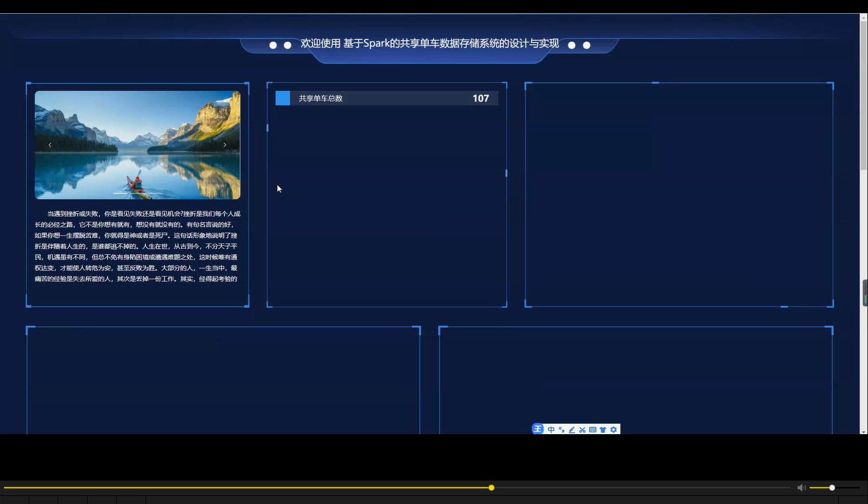Click the screenshot scissors icon on the input toolbar
Image resolution: width=868 pixels, height=504 pixels.
[582, 430]
